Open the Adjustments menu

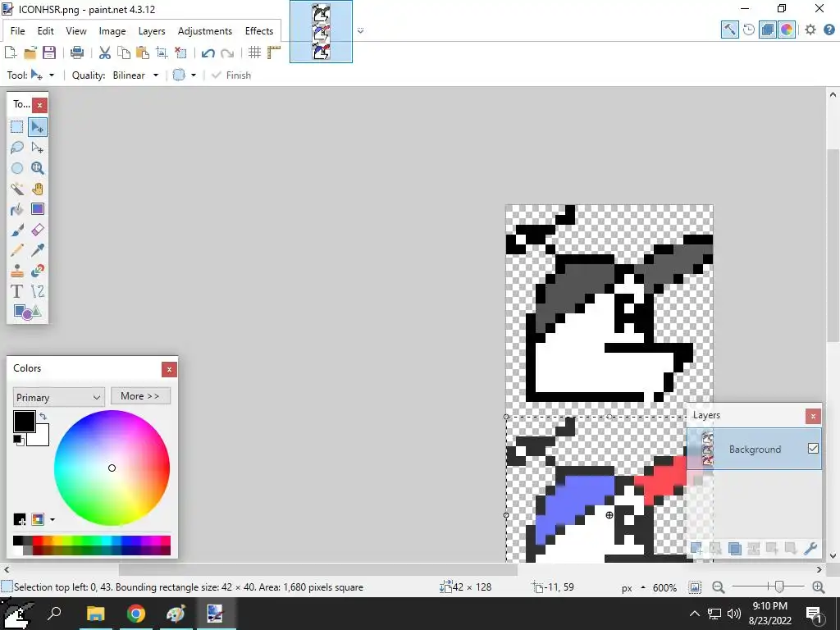point(204,31)
